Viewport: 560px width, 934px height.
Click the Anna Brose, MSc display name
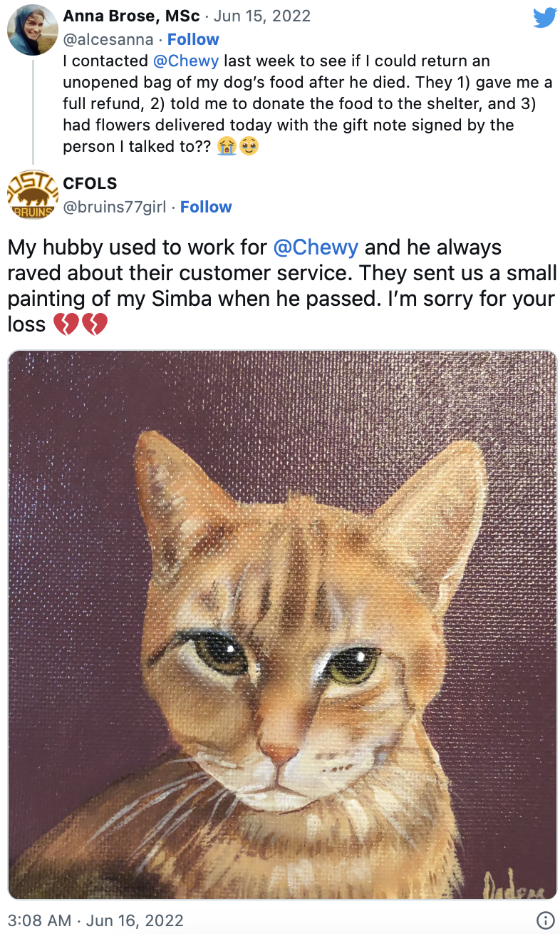pyautogui.click(x=132, y=16)
